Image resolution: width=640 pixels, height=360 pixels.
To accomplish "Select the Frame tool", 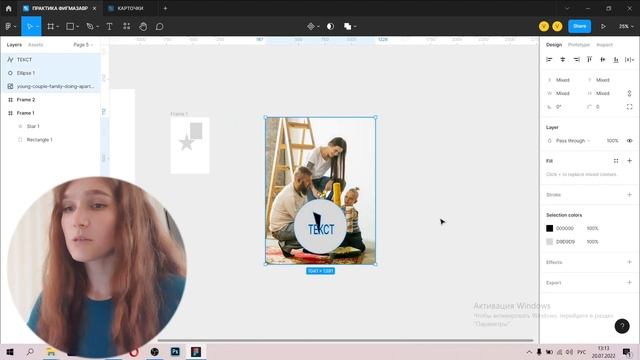I will coord(51,27).
